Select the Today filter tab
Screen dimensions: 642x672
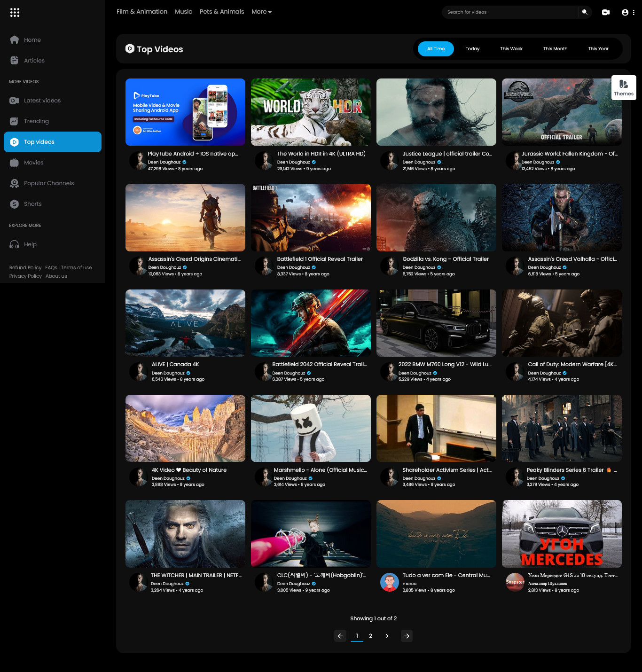[x=472, y=49]
